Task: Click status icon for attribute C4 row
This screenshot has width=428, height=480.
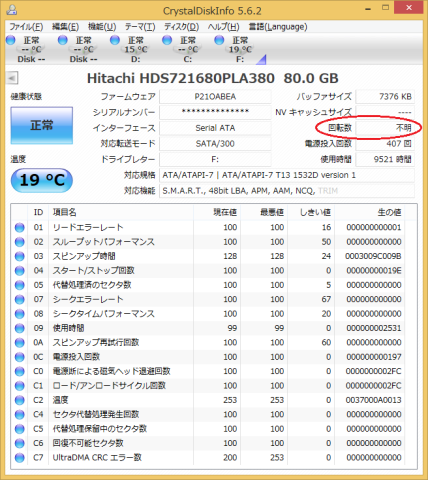Action: tap(20, 414)
